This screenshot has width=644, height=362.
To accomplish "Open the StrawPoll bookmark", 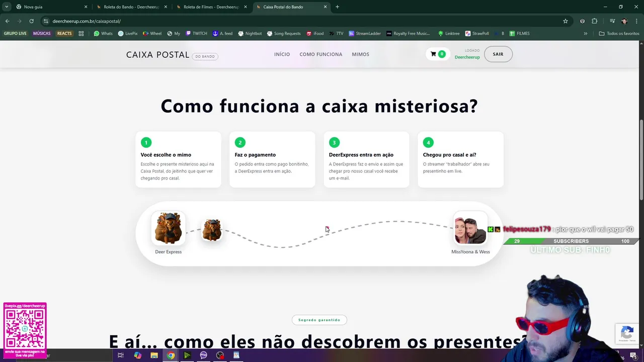I will (477, 34).
